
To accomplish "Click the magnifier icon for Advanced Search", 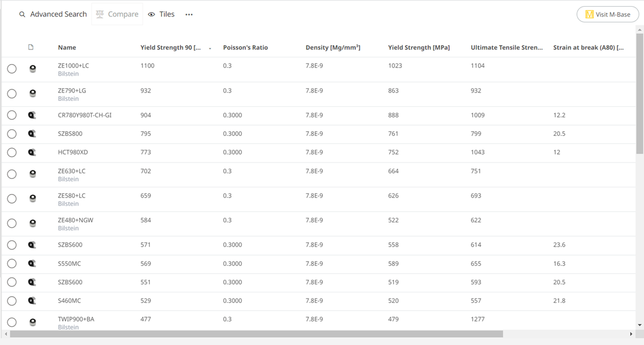I will pyautogui.click(x=22, y=15).
